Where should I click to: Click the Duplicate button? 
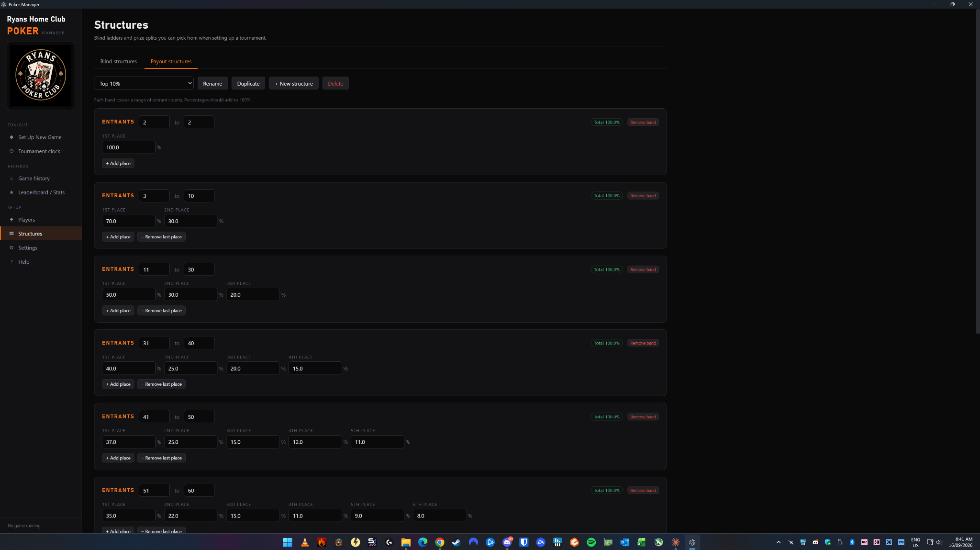(248, 83)
